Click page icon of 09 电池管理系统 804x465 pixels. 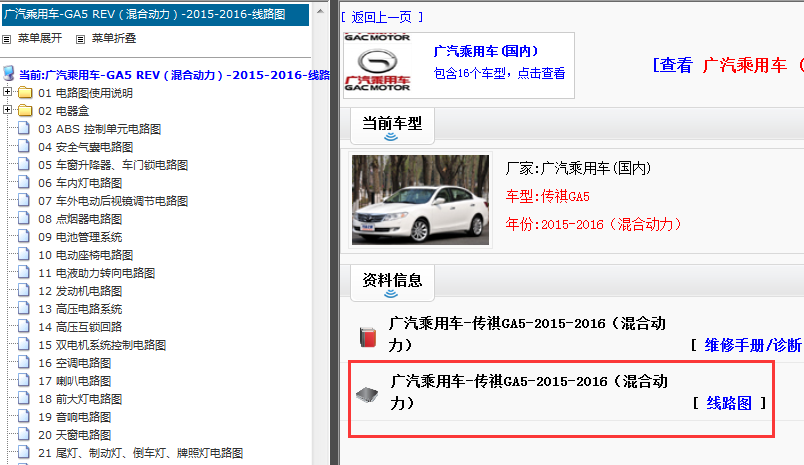pyautogui.click(x=24, y=236)
